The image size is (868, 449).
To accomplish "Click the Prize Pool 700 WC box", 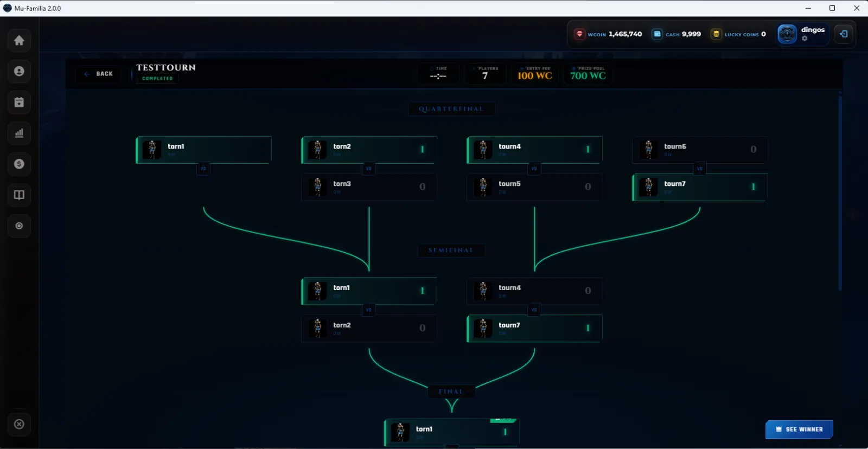I will click(x=588, y=74).
